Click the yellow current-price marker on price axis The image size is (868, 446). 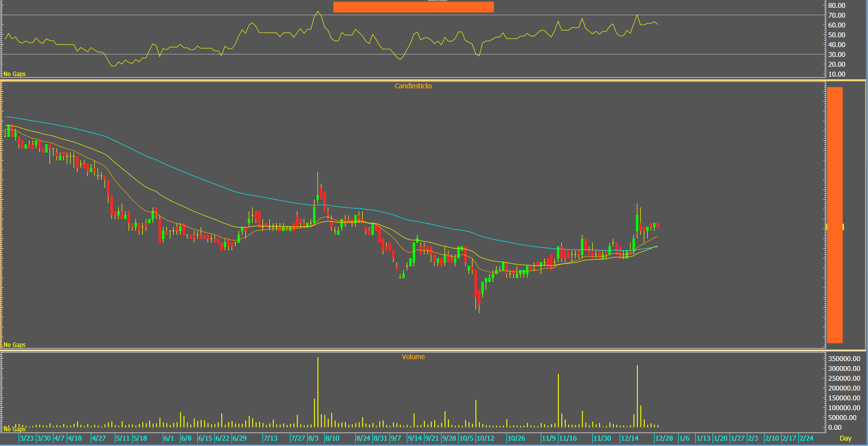pos(835,227)
